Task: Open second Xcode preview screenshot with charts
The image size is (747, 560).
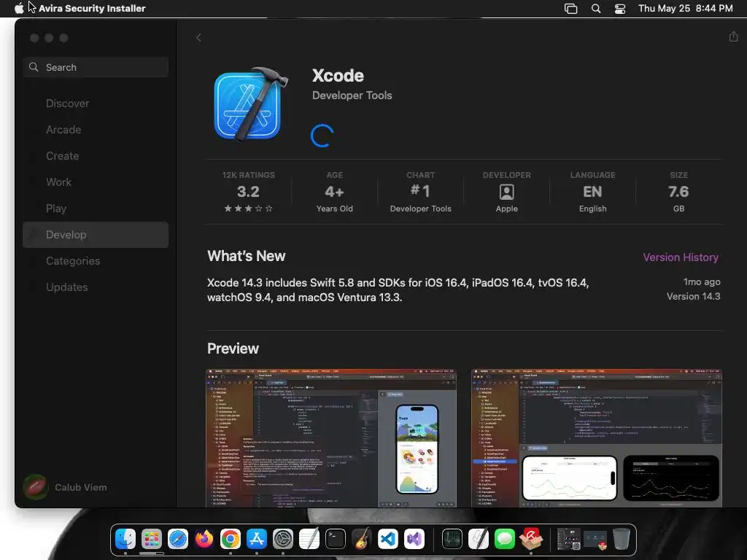Action: pos(597,437)
